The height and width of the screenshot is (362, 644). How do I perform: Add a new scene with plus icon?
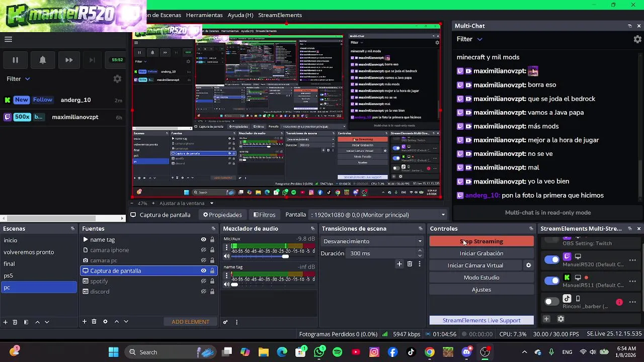(5, 322)
